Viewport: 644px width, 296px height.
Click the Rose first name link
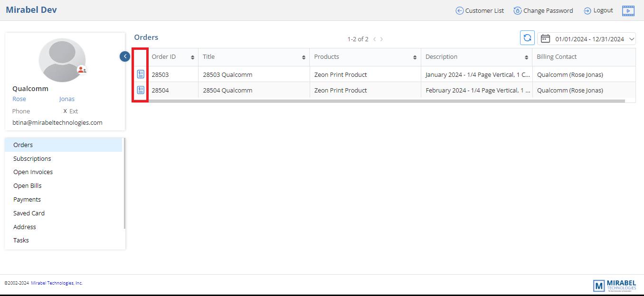(x=19, y=99)
